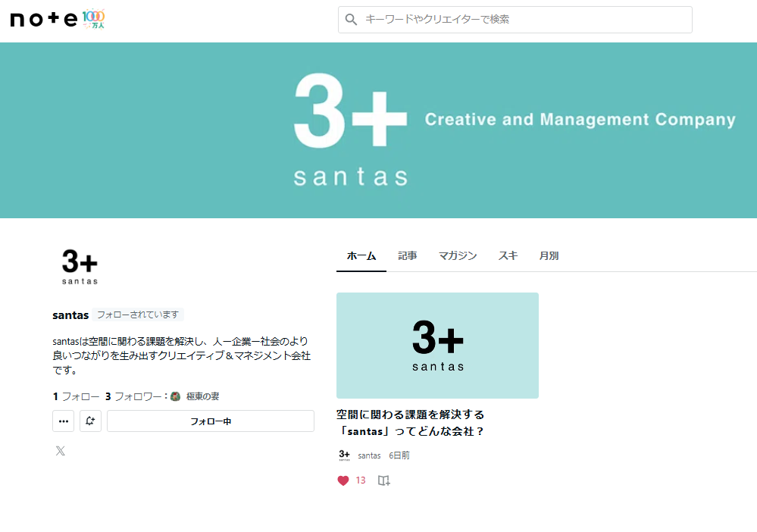Switch to the 記事 tab
The image size is (757, 532).
click(408, 256)
